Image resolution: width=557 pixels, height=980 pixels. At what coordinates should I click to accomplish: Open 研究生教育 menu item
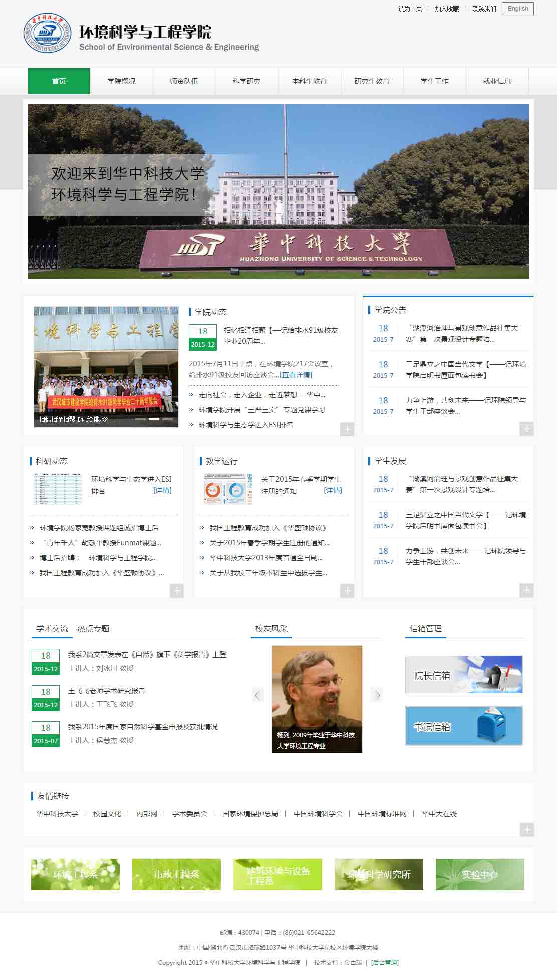coord(372,81)
